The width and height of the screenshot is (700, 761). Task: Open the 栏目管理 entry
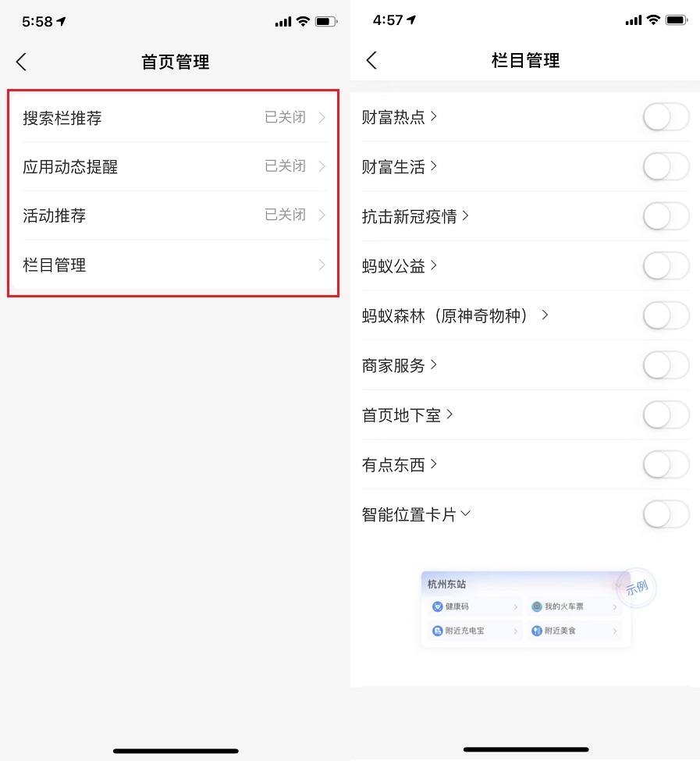click(172, 265)
